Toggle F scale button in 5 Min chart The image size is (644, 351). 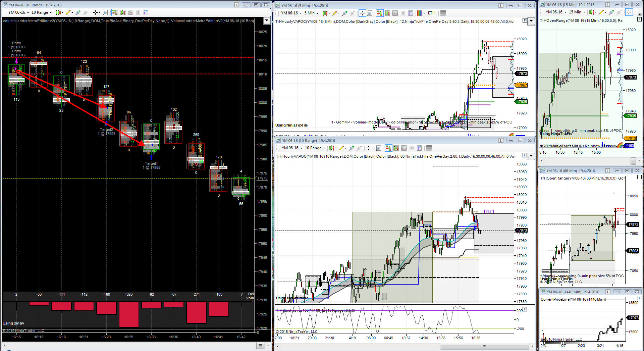coord(525,20)
